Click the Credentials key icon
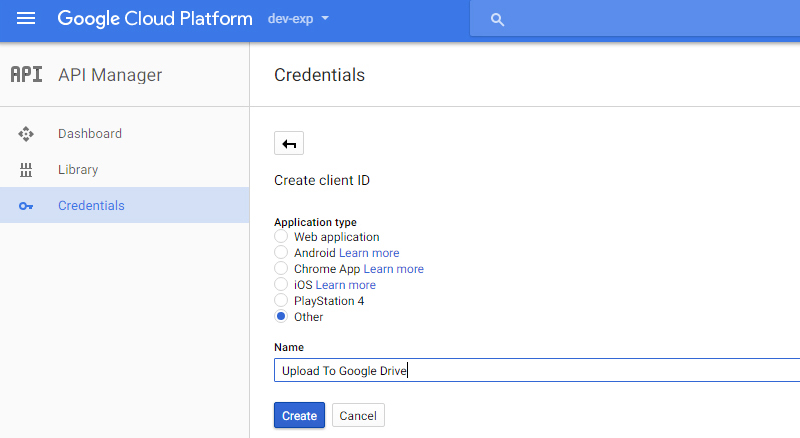Screen dimensions: 800x438 tap(26, 206)
